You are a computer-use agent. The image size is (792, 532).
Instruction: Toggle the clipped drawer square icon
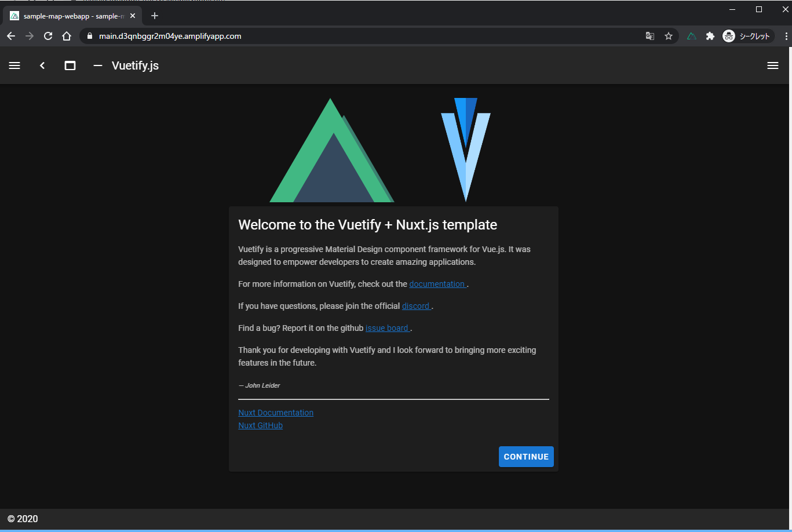click(70, 65)
